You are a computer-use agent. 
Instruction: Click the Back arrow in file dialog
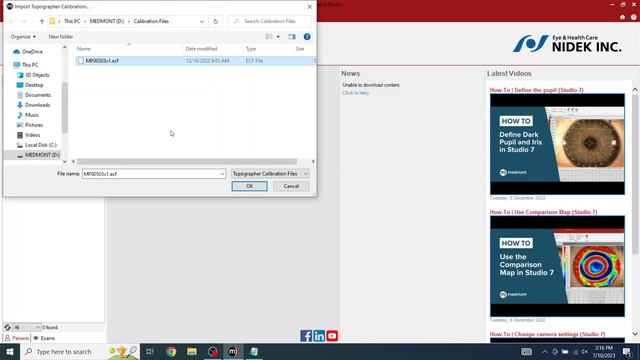(11, 21)
